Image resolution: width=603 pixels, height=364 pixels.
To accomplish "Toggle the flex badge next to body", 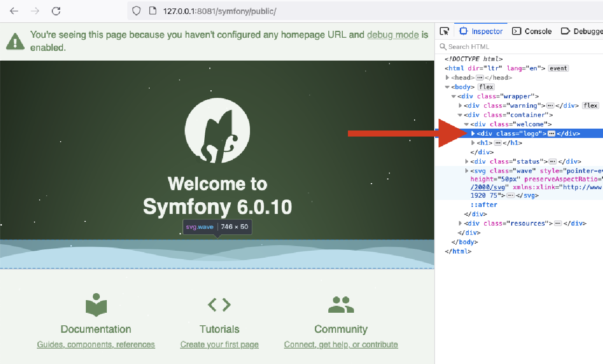I will pos(486,87).
